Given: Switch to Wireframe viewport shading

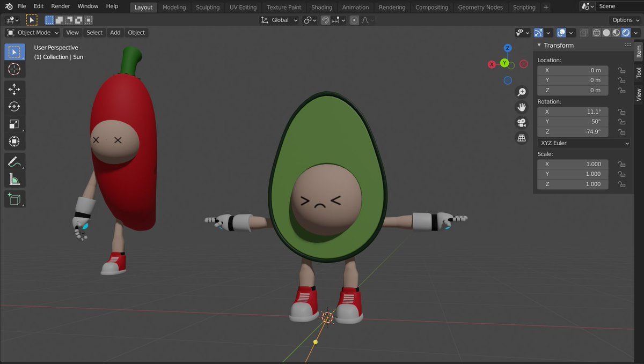Looking at the screenshot, I should (596, 33).
